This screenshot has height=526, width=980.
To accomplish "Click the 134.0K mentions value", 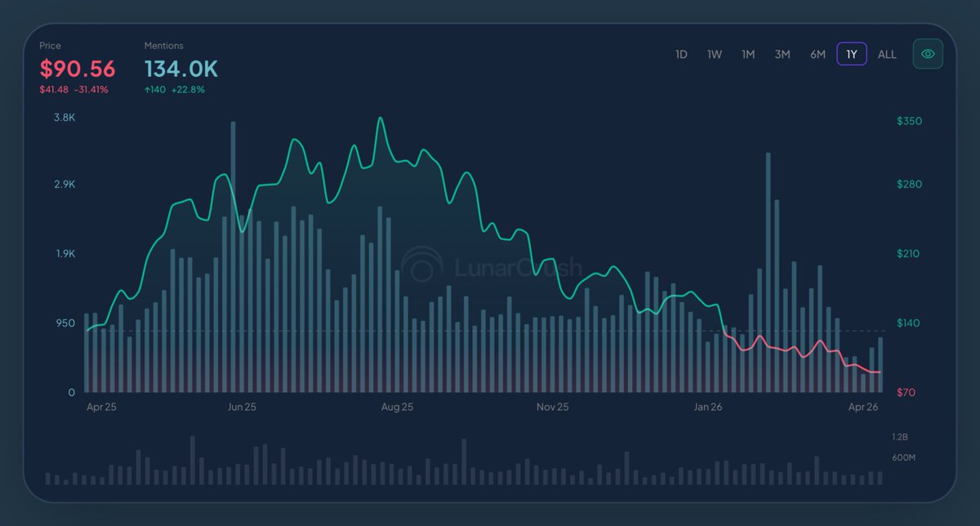I will point(181,69).
